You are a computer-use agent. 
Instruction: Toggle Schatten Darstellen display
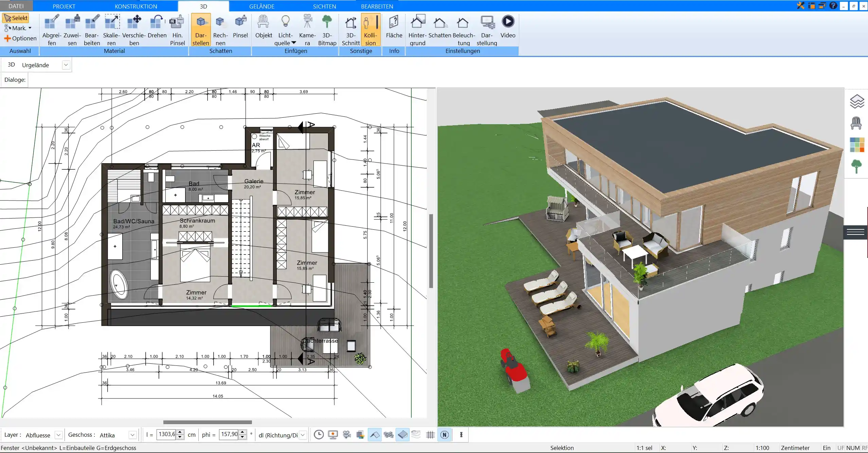coord(201,30)
